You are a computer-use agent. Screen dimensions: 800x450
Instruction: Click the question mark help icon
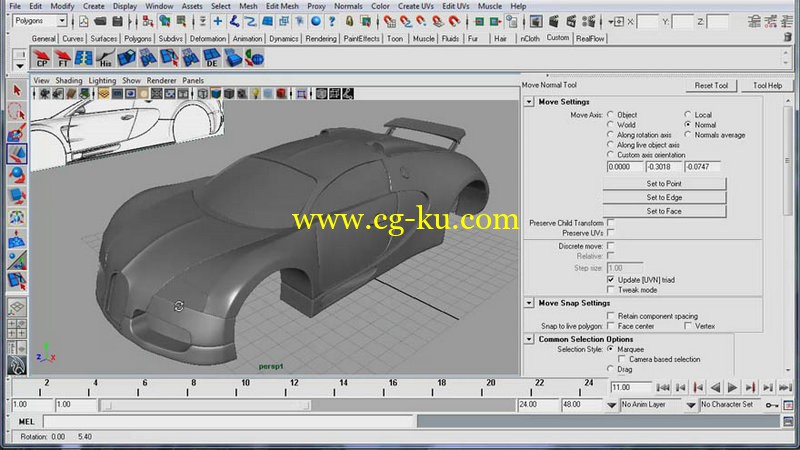(332, 21)
